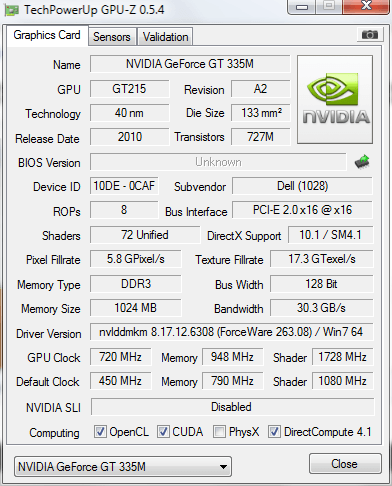Click the NVIDIA logo image

click(x=335, y=100)
